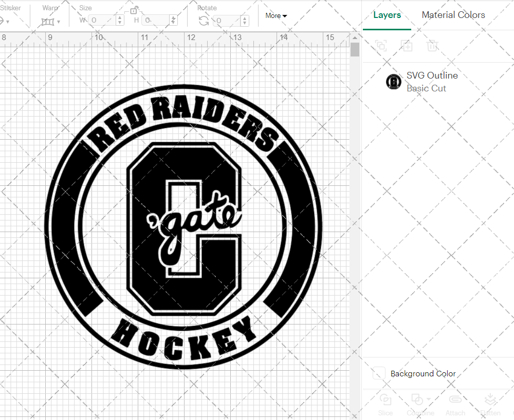Screen dimensions: 514x420
Task: Switch to the Layers tab
Action: point(387,15)
